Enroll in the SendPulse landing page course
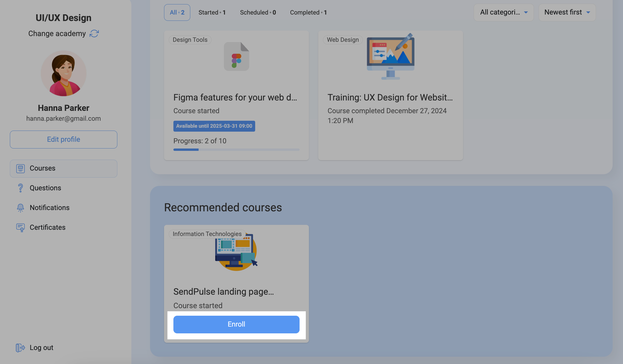This screenshot has height=364, width=623. click(236, 324)
